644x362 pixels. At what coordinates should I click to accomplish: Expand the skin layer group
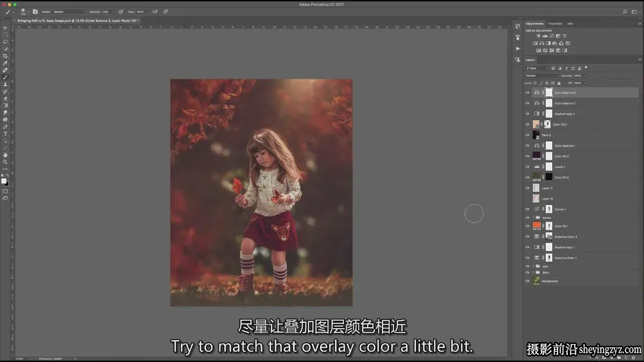tap(533, 267)
